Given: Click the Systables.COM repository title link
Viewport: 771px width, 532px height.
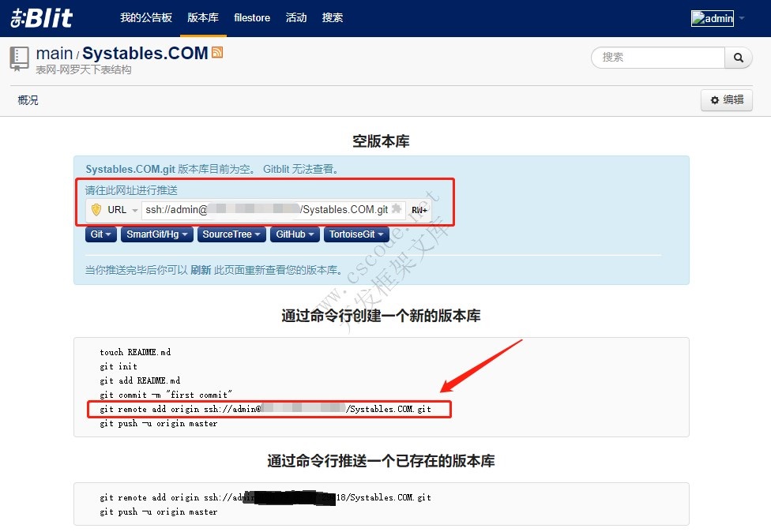Looking at the screenshot, I should 145,53.
